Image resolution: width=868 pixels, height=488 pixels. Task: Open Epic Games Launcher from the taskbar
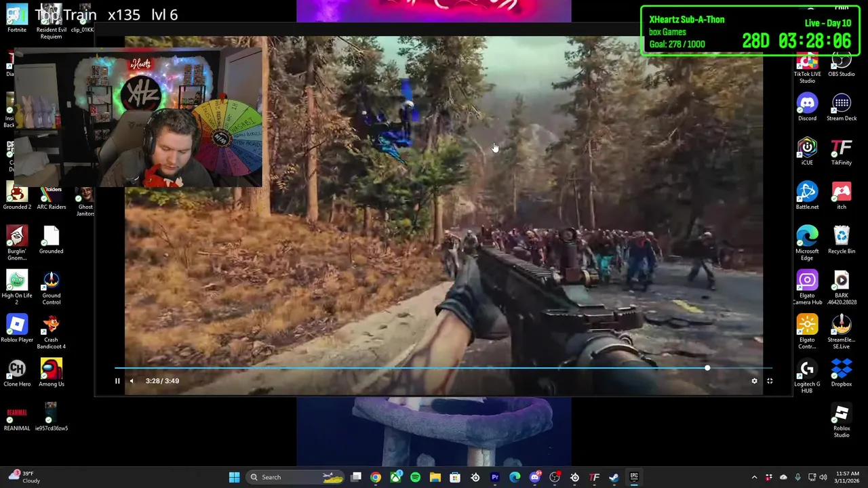coord(634,477)
